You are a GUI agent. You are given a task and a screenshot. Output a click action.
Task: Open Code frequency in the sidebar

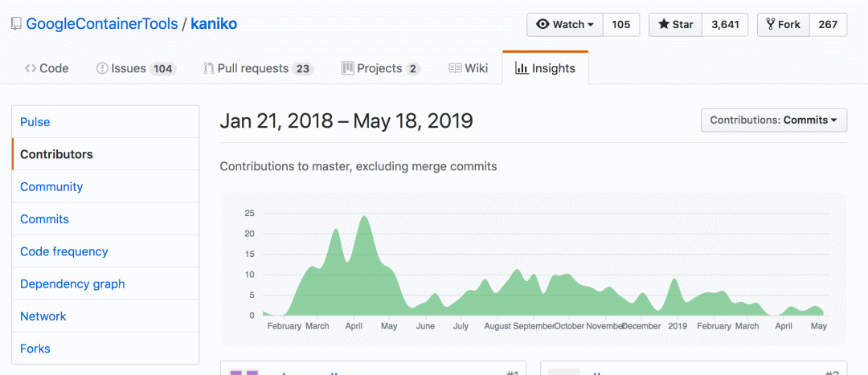coord(105,251)
